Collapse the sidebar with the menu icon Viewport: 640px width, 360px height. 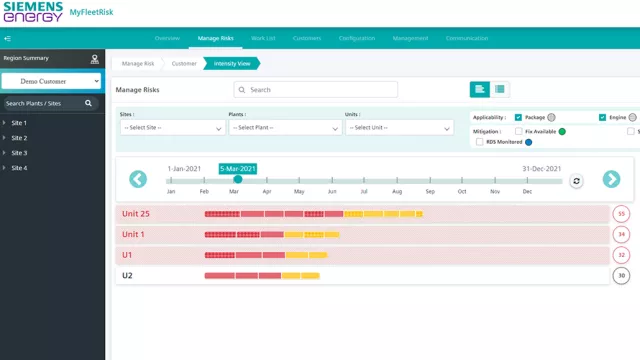pyautogui.click(x=7, y=38)
